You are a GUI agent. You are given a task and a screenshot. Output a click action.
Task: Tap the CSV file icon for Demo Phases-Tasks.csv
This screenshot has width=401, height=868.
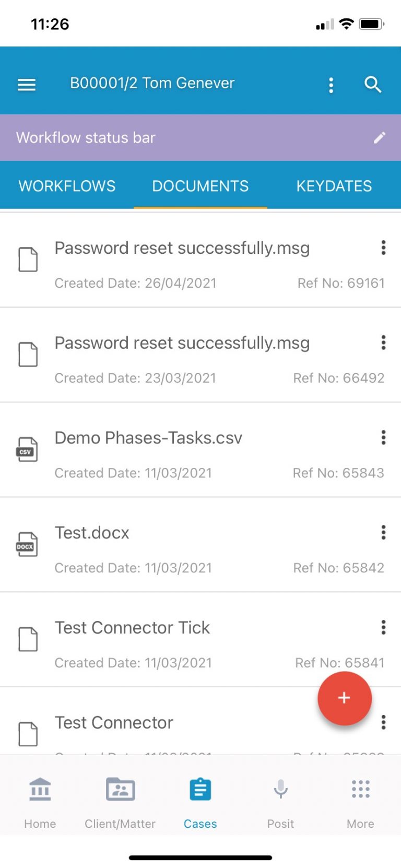pos(27,449)
